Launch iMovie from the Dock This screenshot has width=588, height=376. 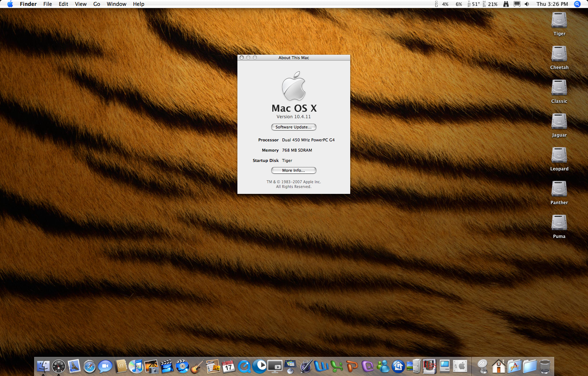[x=167, y=366]
